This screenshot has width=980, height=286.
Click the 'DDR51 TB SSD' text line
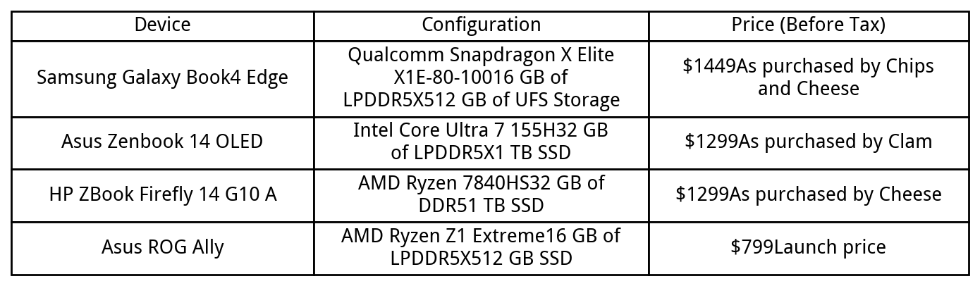coord(481,206)
